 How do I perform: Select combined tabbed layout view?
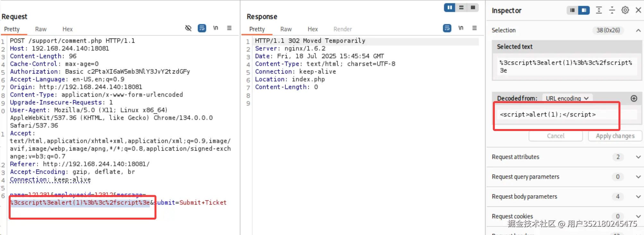click(473, 7)
